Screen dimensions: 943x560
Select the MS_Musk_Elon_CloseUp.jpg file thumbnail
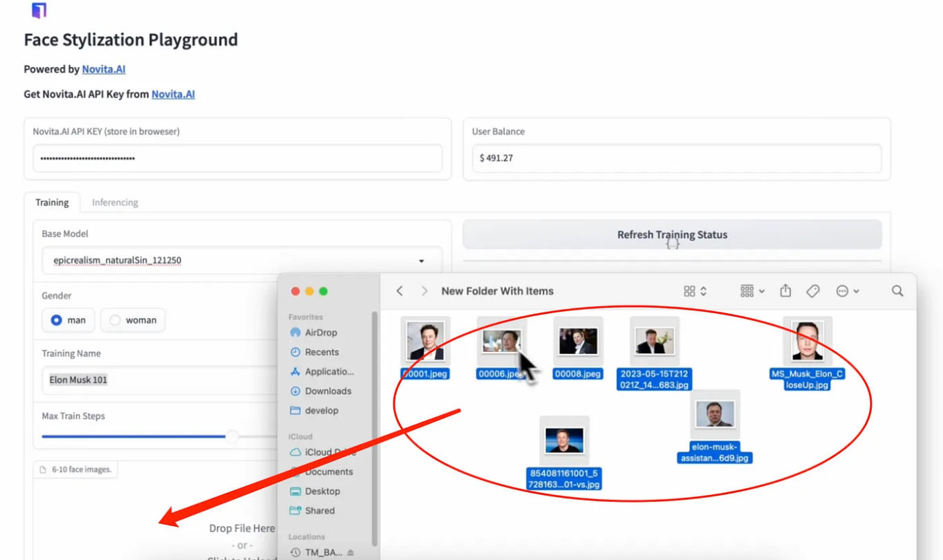(807, 341)
